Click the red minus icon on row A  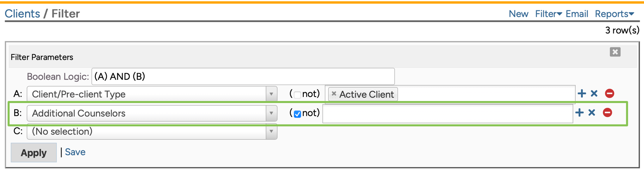coord(609,93)
